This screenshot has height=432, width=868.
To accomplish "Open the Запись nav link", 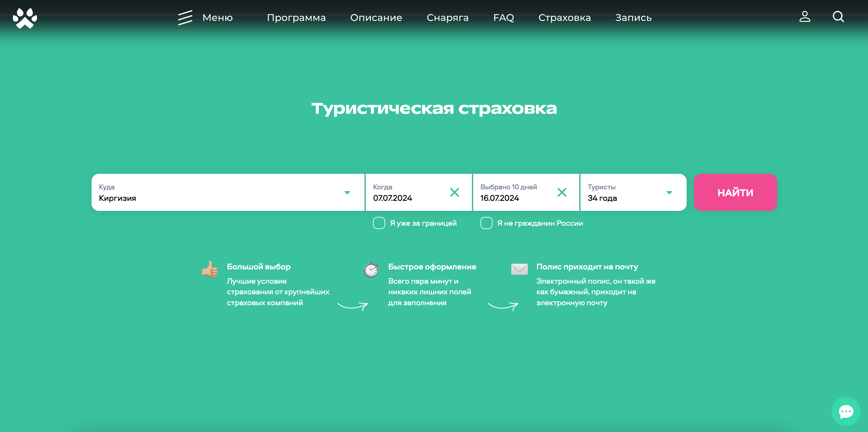I will [633, 18].
